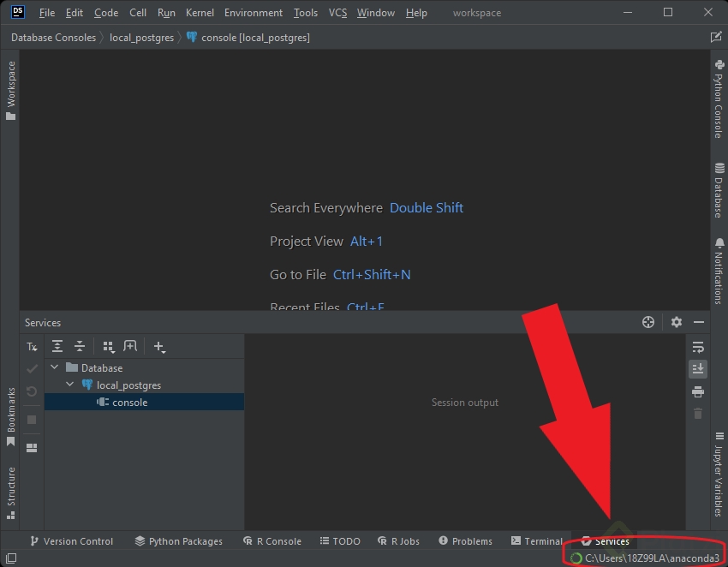The width and height of the screenshot is (728, 567).
Task: Open the Edit menu
Action: click(75, 13)
